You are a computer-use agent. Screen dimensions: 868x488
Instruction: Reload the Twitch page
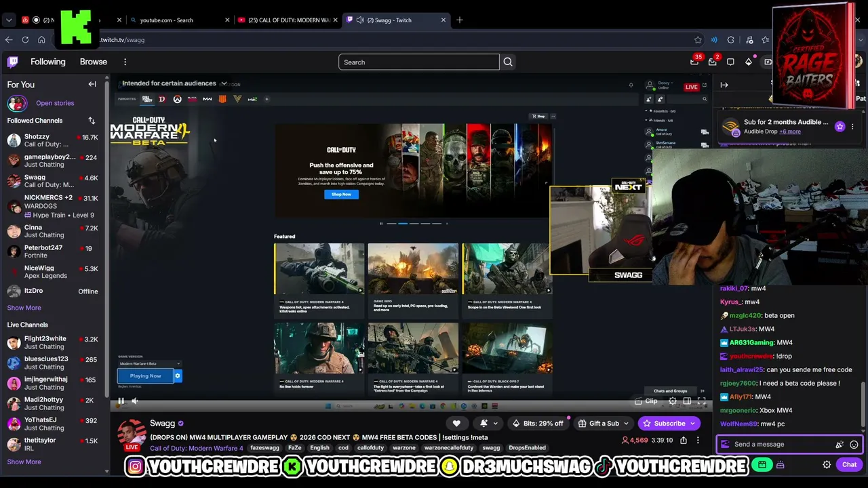pos(25,40)
